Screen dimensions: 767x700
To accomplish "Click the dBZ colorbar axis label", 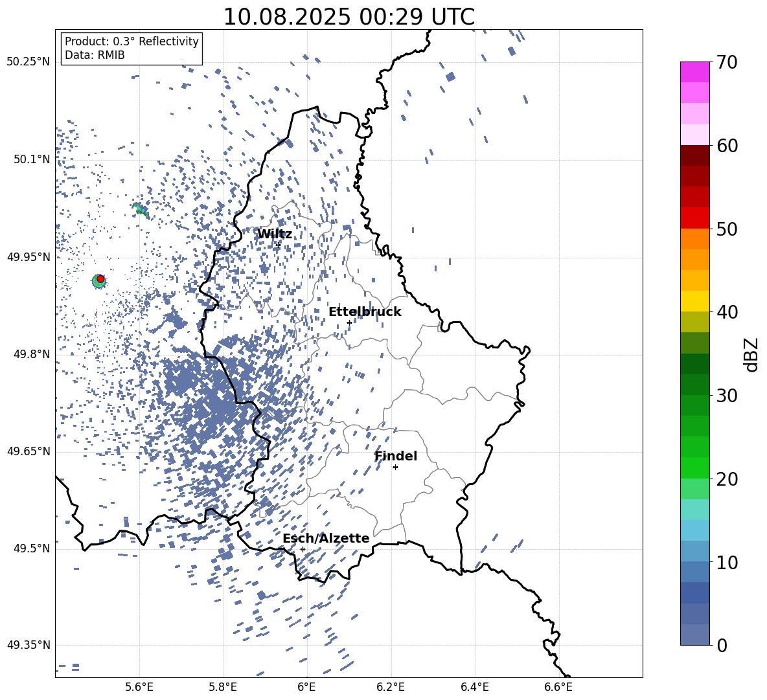I will 751,354.
